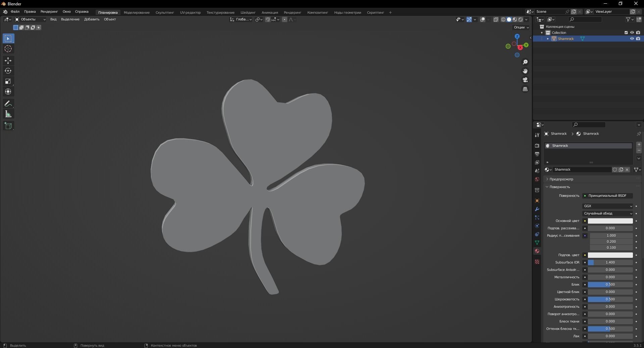Select the Add Cube tool

click(8, 126)
